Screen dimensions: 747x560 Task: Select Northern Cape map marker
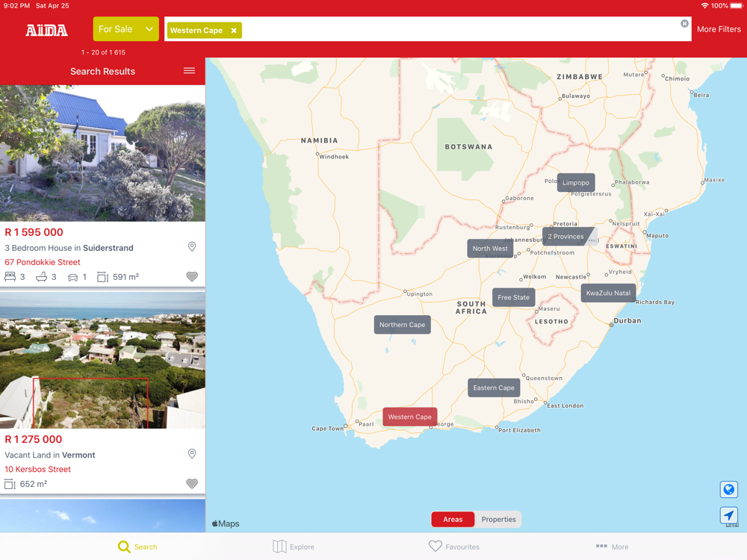pos(402,325)
